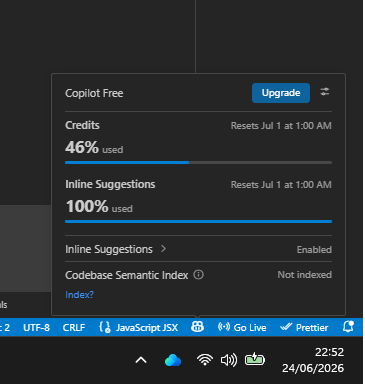Click Inline Suggestions usage progress bar
The image size is (365, 385).
pyautogui.click(x=198, y=221)
